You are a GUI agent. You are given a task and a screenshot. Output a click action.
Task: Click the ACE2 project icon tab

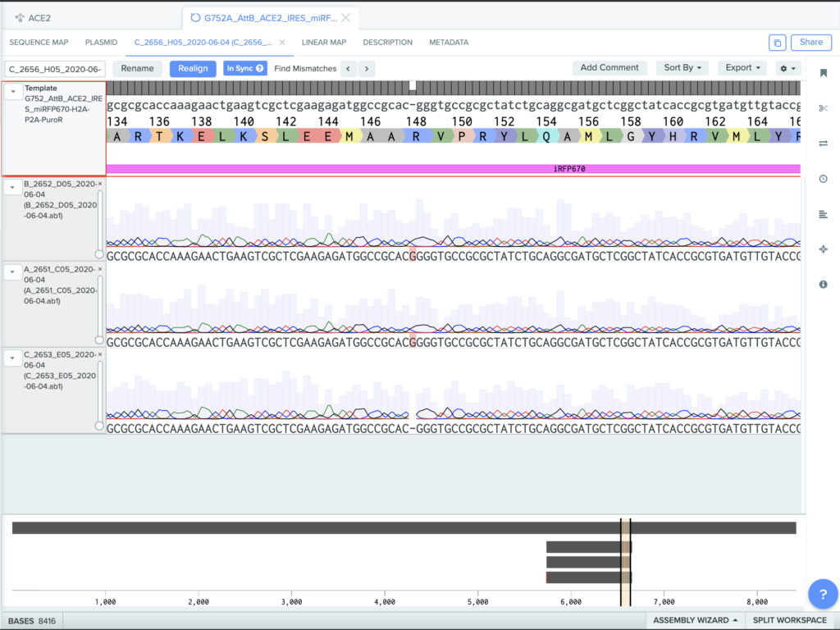pos(33,18)
